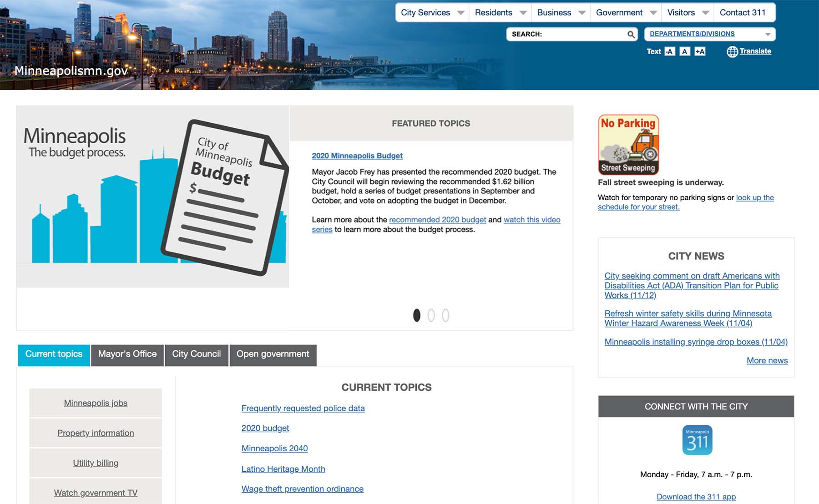Viewport: 819px width, 504px height.
Task: Expand the Residents menu arrow
Action: coord(523,13)
